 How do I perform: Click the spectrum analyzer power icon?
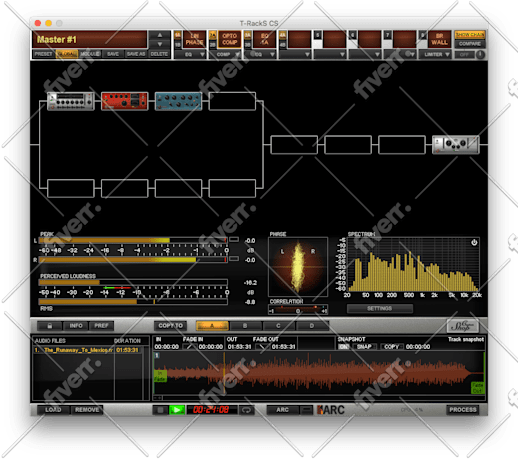click(x=474, y=243)
